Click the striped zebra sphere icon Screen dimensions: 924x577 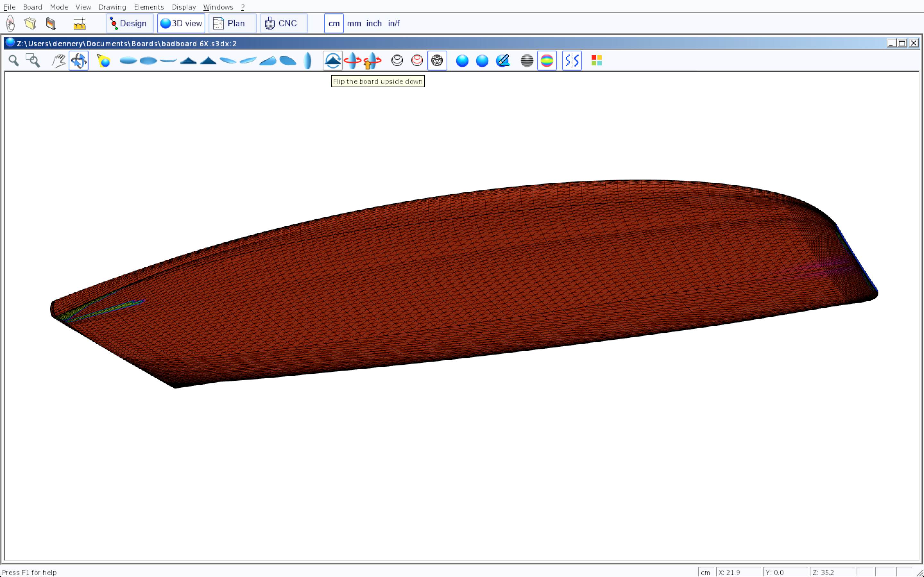click(527, 61)
